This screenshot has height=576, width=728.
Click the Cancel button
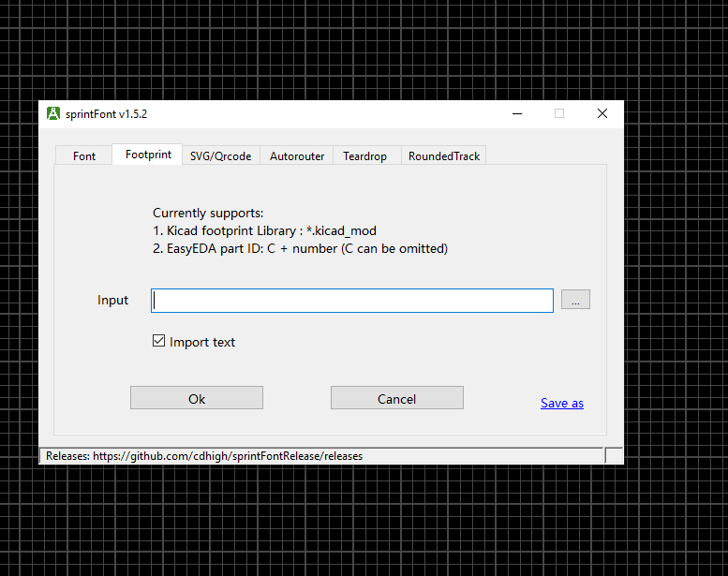point(396,398)
